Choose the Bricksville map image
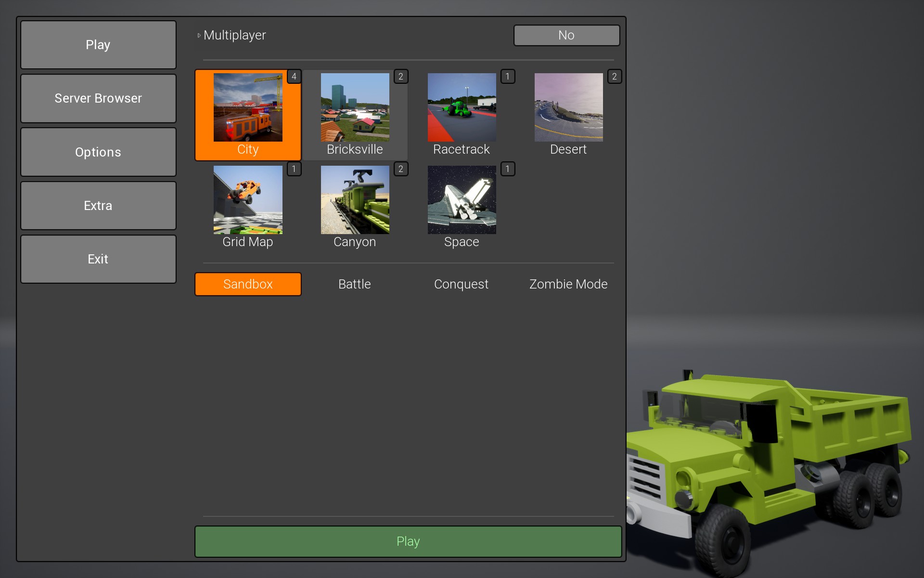The height and width of the screenshot is (578, 924). [355, 107]
